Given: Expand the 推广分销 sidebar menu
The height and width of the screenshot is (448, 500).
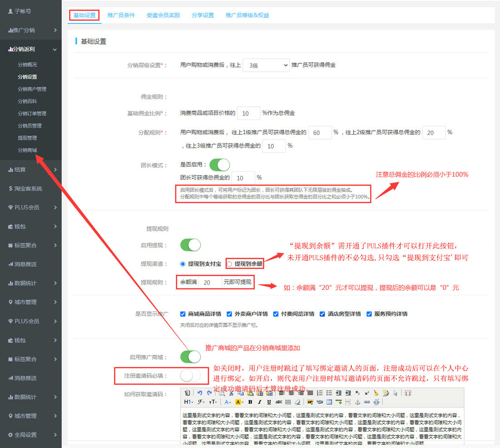Looking at the screenshot, I should tap(31, 30).
